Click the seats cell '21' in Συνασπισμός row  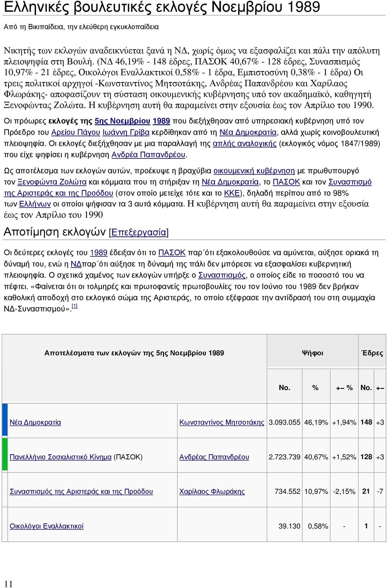point(366,491)
